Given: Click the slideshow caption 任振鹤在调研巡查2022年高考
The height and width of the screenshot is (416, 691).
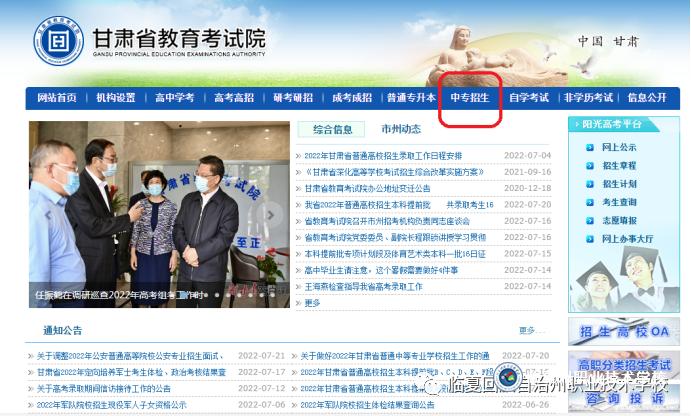Looking at the screenshot, I should tap(119, 295).
